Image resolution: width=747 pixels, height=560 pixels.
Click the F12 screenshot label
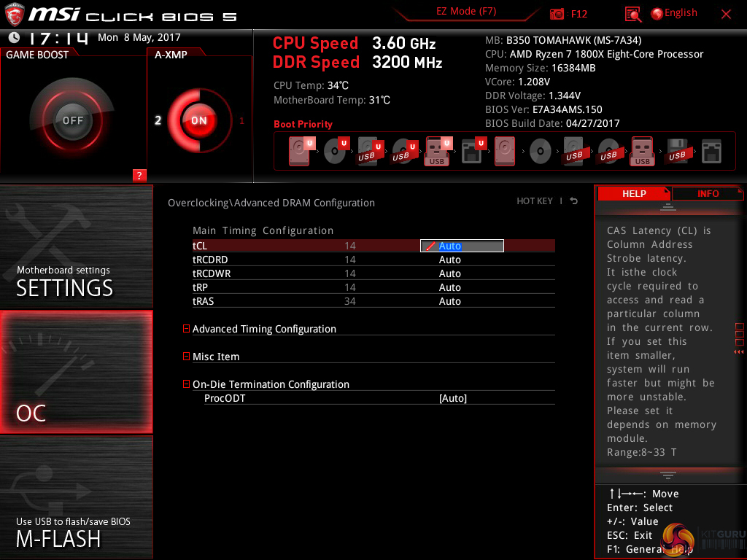click(578, 14)
